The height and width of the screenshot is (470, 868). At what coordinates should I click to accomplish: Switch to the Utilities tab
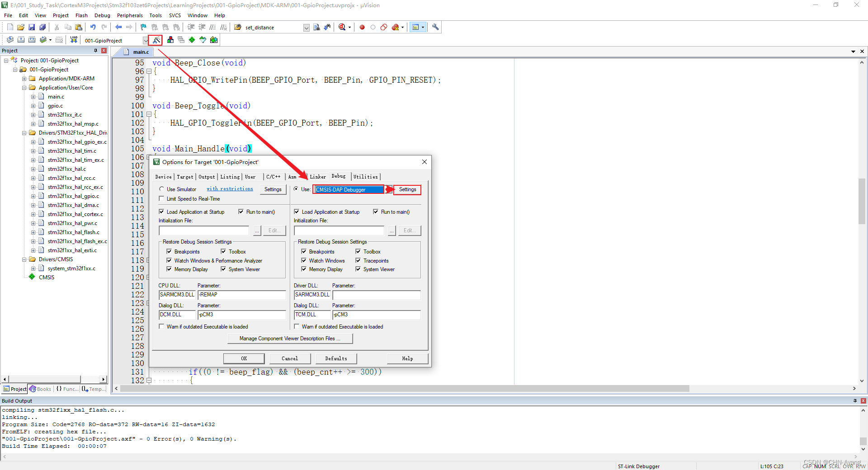coord(365,177)
